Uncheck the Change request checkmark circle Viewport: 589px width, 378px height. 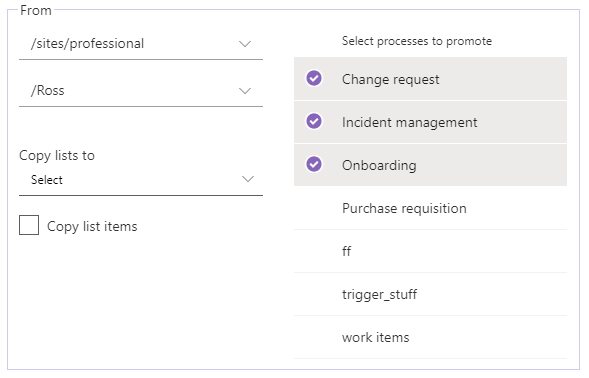(x=314, y=79)
